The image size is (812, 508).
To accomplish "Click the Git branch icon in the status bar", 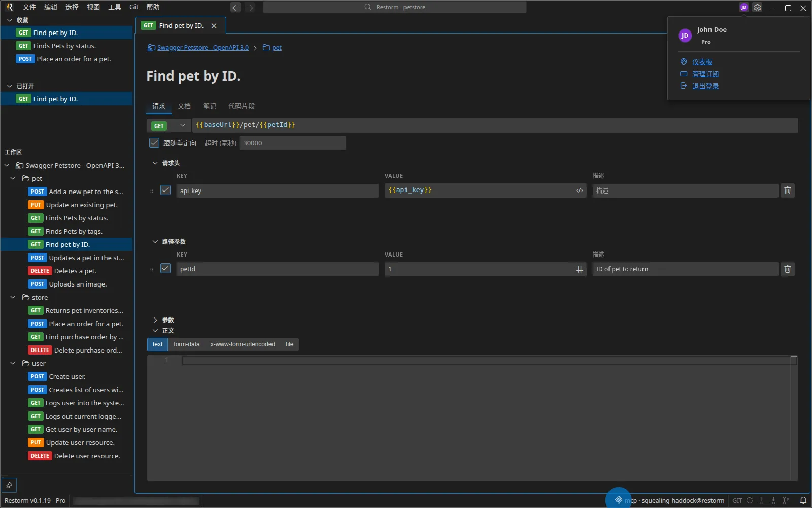I will click(x=786, y=500).
